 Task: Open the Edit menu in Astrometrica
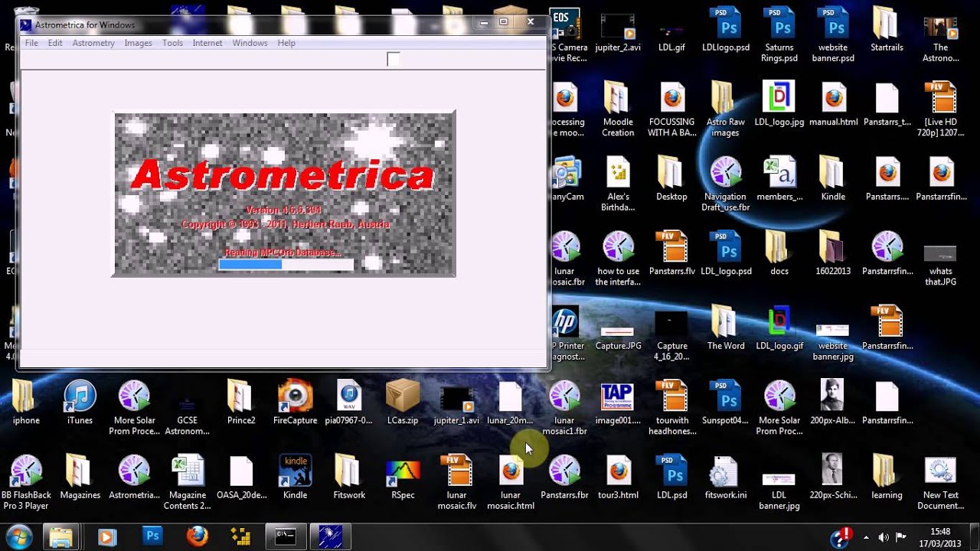pos(55,43)
